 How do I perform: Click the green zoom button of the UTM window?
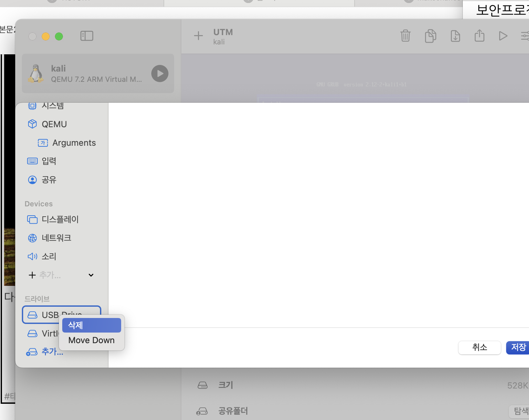(x=59, y=36)
